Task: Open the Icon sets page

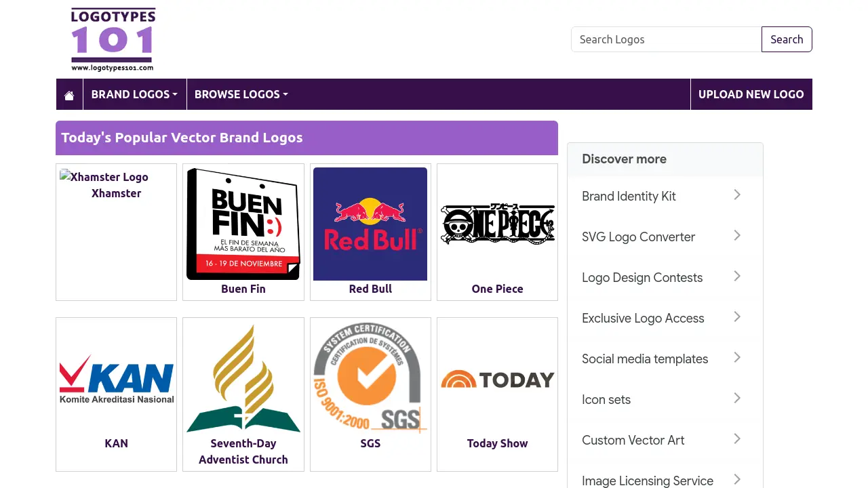Action: point(606,399)
